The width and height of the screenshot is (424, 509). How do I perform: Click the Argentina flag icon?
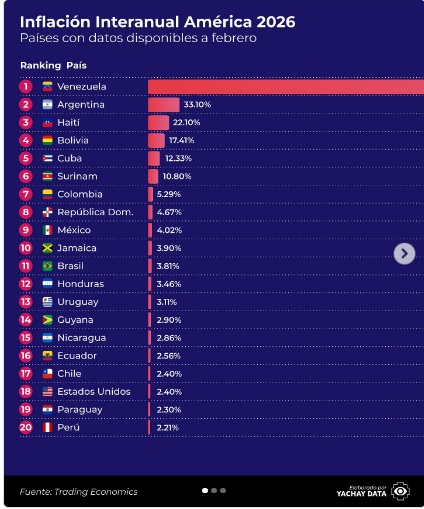[x=47, y=105]
